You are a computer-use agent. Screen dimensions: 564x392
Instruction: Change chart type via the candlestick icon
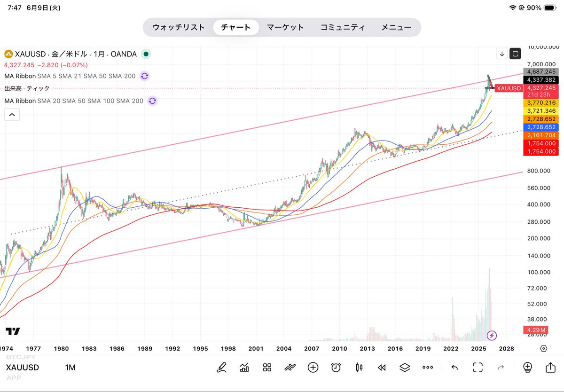tap(359, 368)
